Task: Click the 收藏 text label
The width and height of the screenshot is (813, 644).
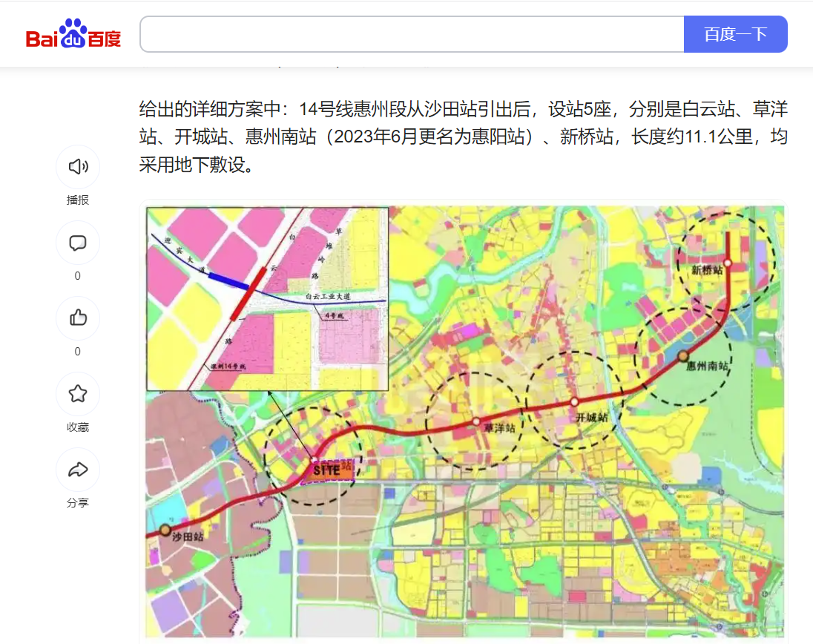Action: point(78,427)
